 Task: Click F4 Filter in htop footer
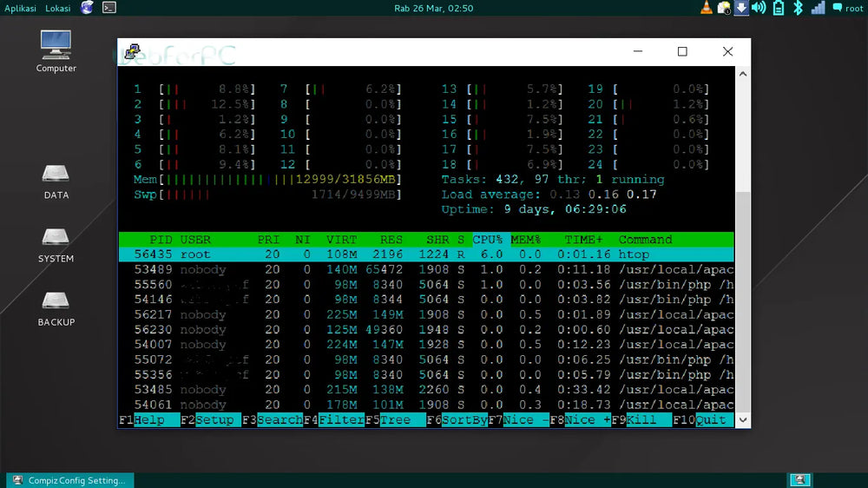tap(334, 420)
